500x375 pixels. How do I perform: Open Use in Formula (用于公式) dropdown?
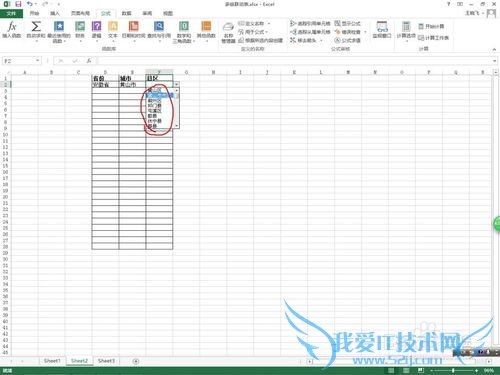[x=253, y=32]
